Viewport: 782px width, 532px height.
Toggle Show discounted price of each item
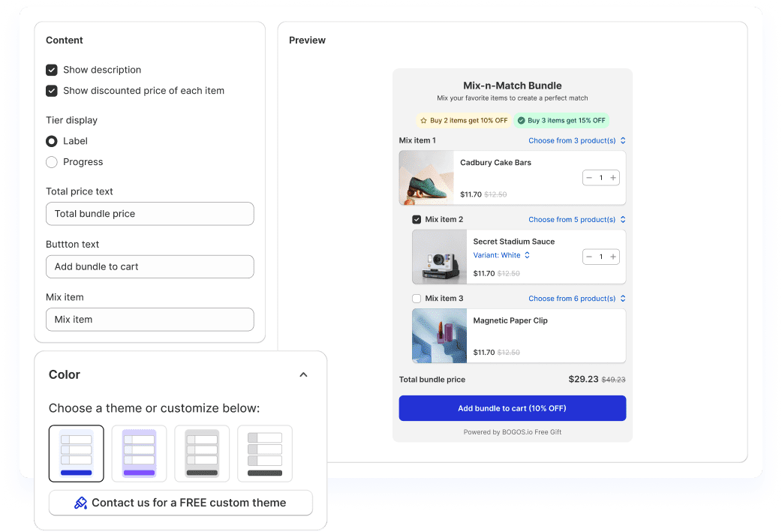(x=52, y=91)
